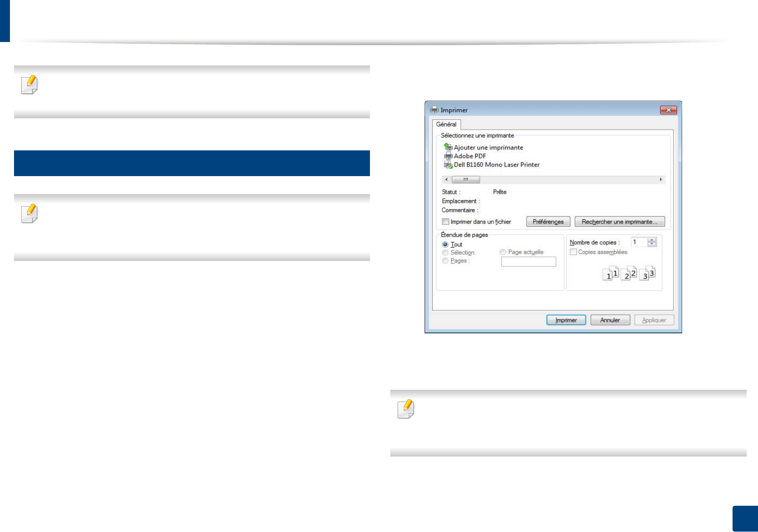758x532 pixels.
Task: Click the printer icon in the Imprimer title bar
Action: click(434, 110)
